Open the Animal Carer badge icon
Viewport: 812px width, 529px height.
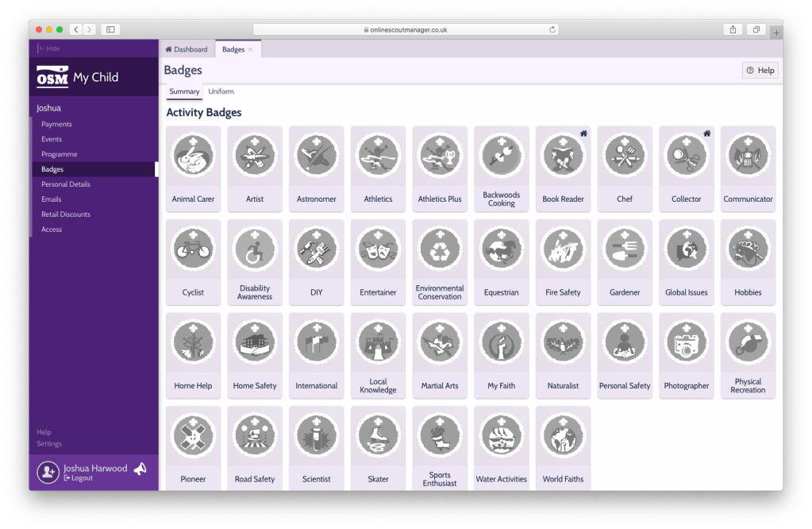[x=193, y=155]
